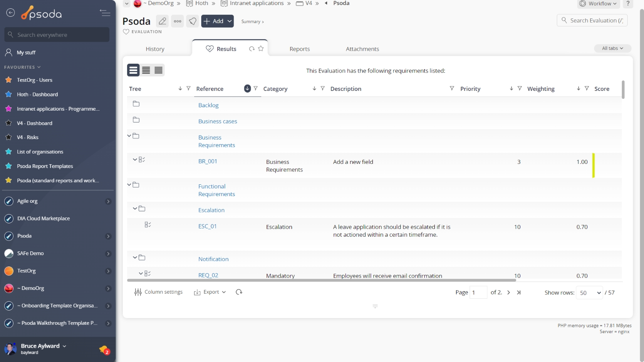Open the V4 - Risks favourite
Screen dimensions: 644x362
pos(28,137)
